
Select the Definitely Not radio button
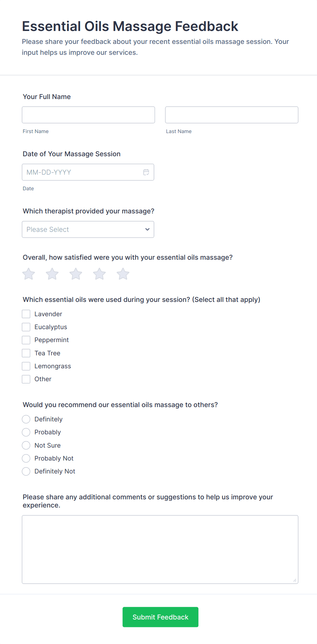click(x=26, y=471)
